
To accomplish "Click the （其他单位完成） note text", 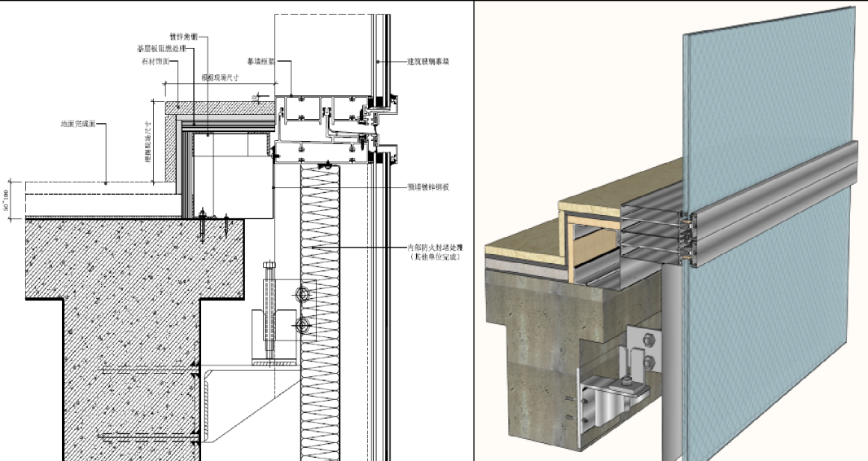I will 435,257.
